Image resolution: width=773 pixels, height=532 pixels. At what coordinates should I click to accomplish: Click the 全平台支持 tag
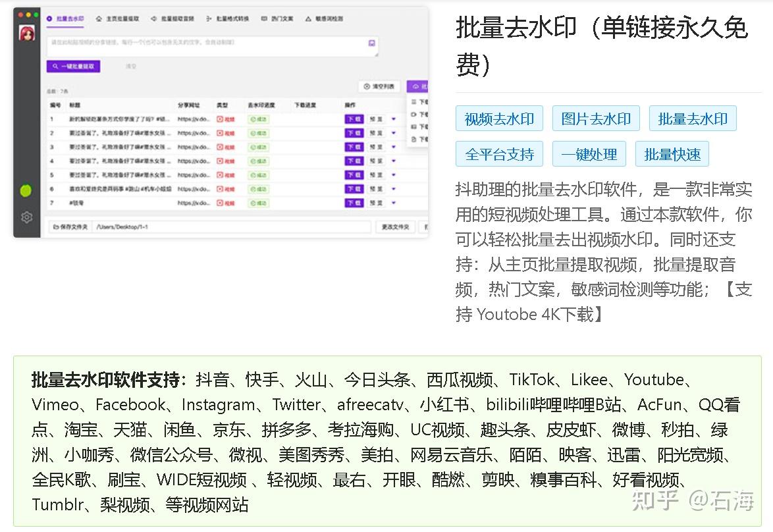(x=499, y=154)
